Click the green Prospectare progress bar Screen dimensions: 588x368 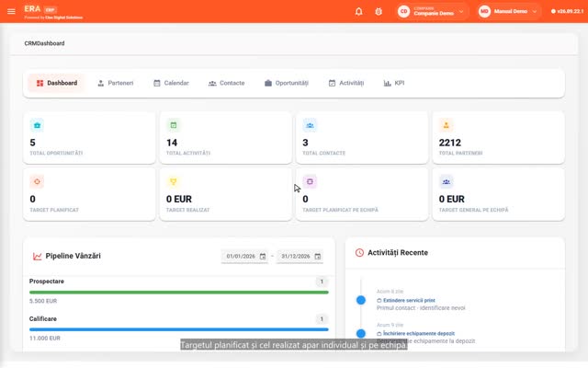point(179,293)
